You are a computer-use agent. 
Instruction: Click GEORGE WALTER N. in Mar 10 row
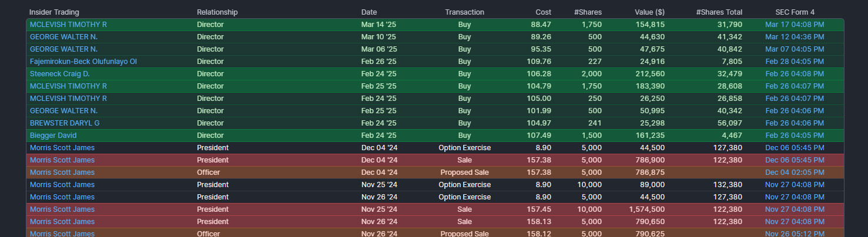click(x=63, y=37)
